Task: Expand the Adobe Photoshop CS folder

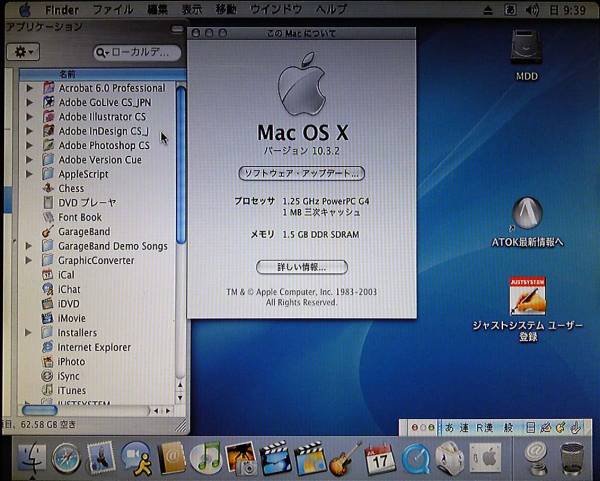Action: pos(29,145)
